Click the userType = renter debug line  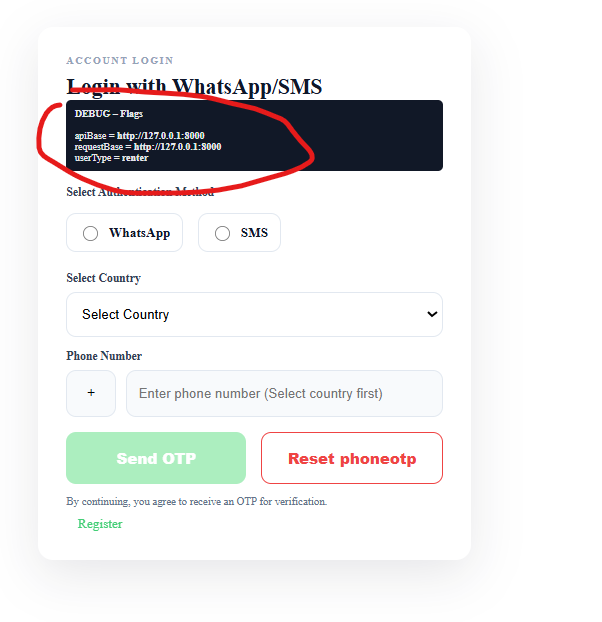tap(111, 157)
